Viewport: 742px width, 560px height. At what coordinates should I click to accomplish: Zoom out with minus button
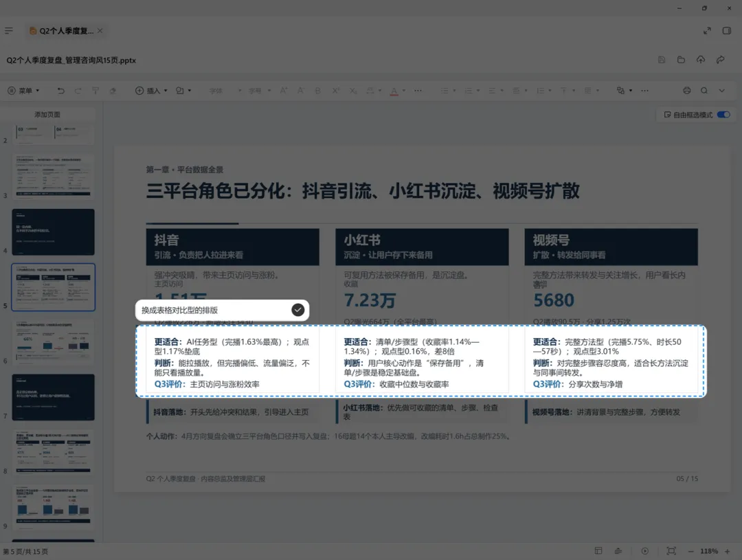coord(690,551)
